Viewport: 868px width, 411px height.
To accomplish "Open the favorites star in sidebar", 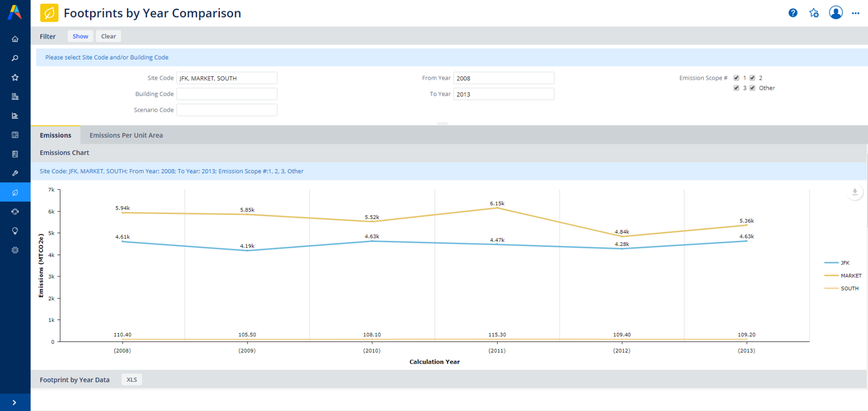I will point(15,78).
